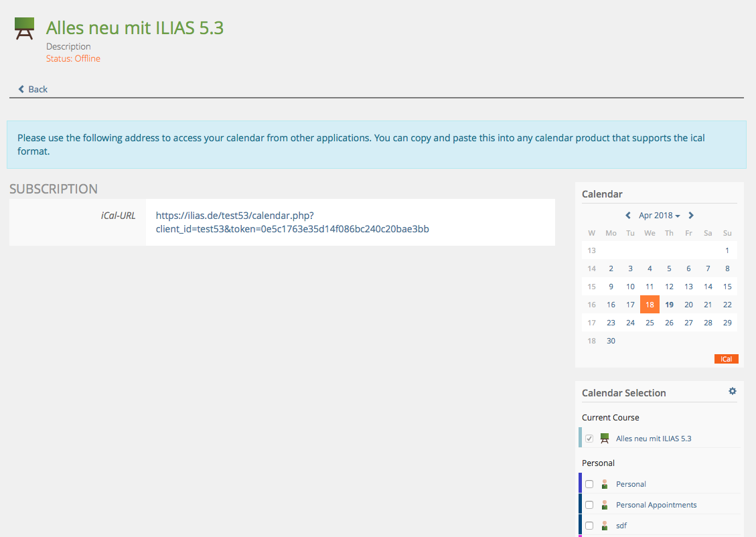The width and height of the screenshot is (756, 537).
Task: Go to previous month in calendar
Action: (x=628, y=216)
